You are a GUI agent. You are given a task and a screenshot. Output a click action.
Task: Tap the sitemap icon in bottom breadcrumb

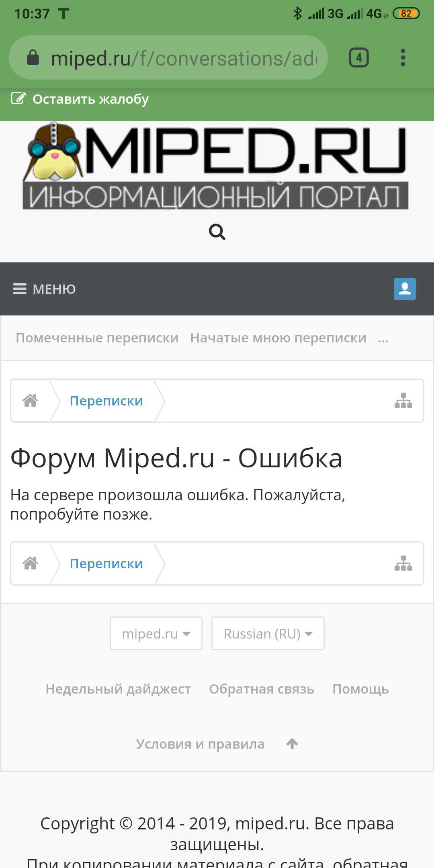(403, 563)
